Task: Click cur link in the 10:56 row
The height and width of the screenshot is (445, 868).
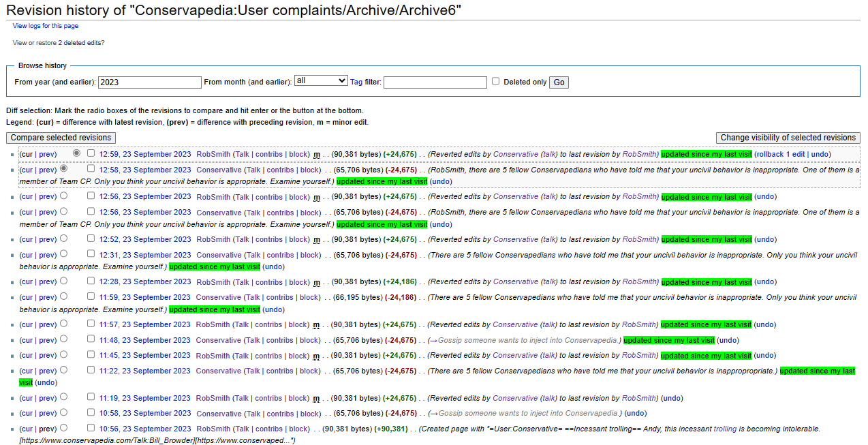Action: pyautogui.click(x=27, y=429)
